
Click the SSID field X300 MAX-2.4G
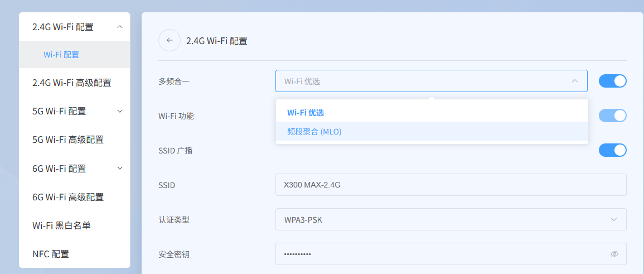pyautogui.click(x=451, y=185)
